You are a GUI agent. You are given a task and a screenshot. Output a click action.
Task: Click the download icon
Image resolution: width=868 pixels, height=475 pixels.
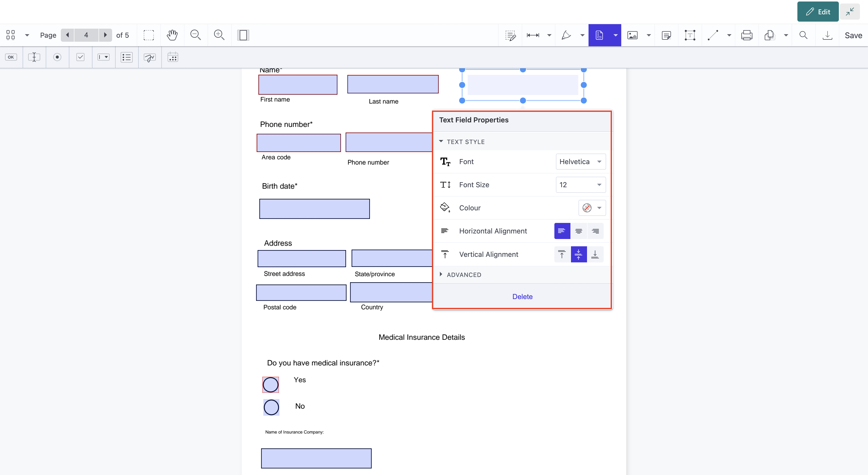(827, 35)
